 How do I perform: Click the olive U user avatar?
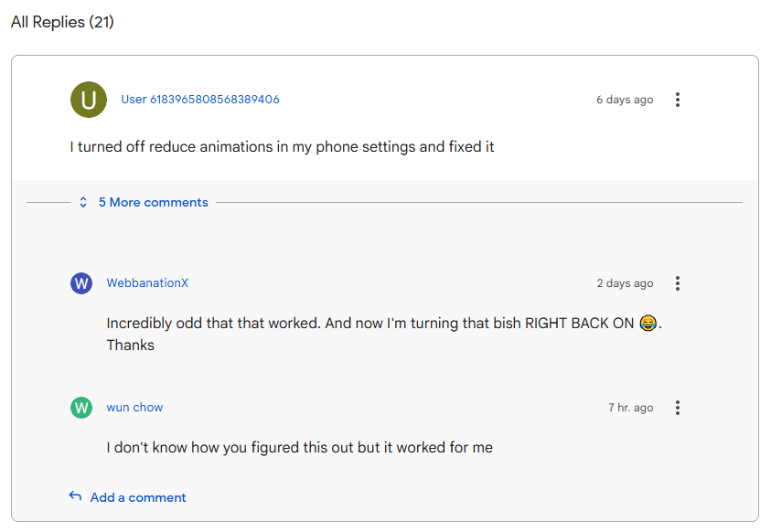tap(89, 100)
